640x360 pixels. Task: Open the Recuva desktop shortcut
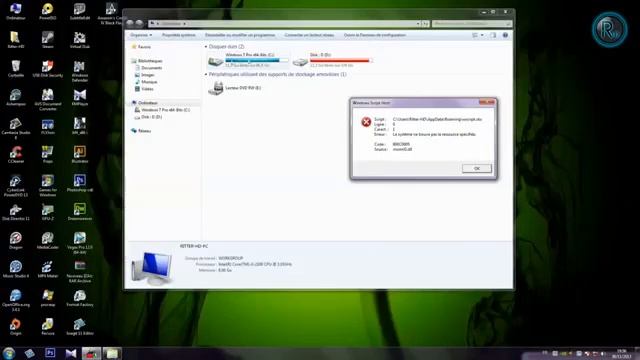[x=47, y=327]
